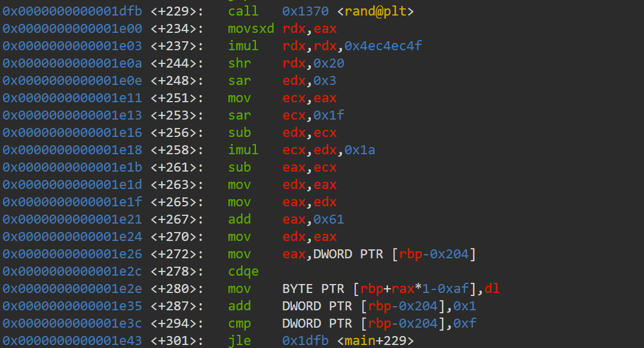Select the 0x1f shift operand
644x348 pixels.
tap(328, 115)
